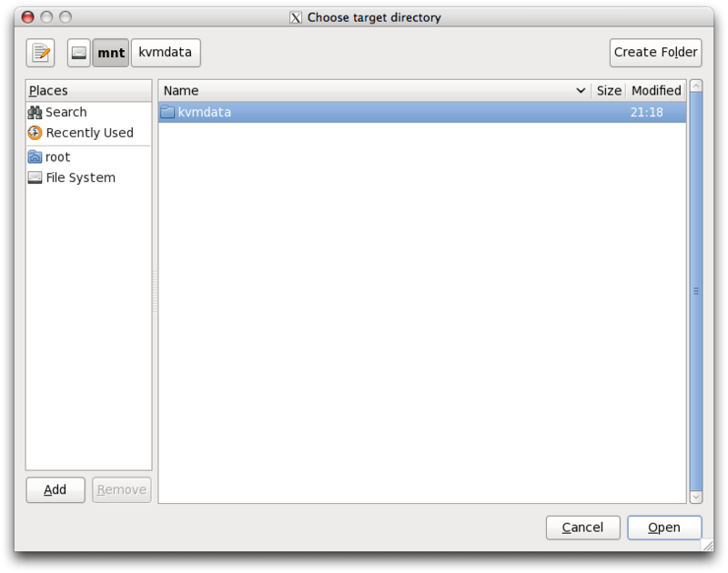Sort by the Size column
The image size is (728, 573).
[x=609, y=90]
